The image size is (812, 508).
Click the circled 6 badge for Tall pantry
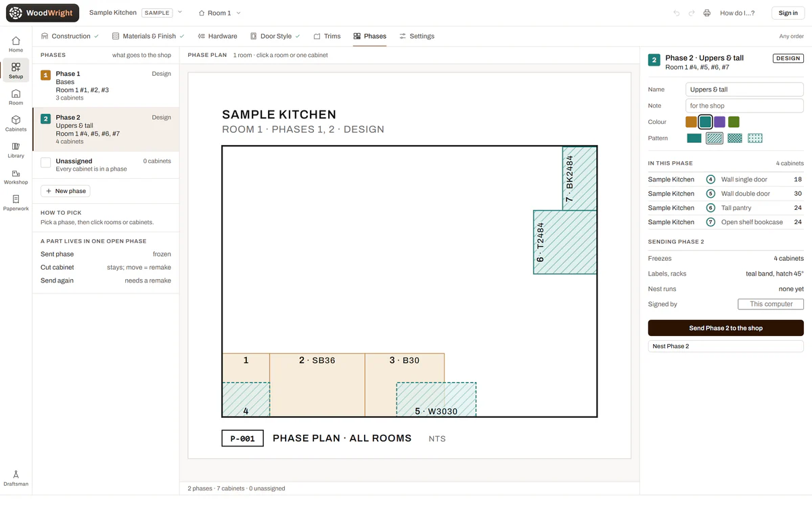point(710,208)
